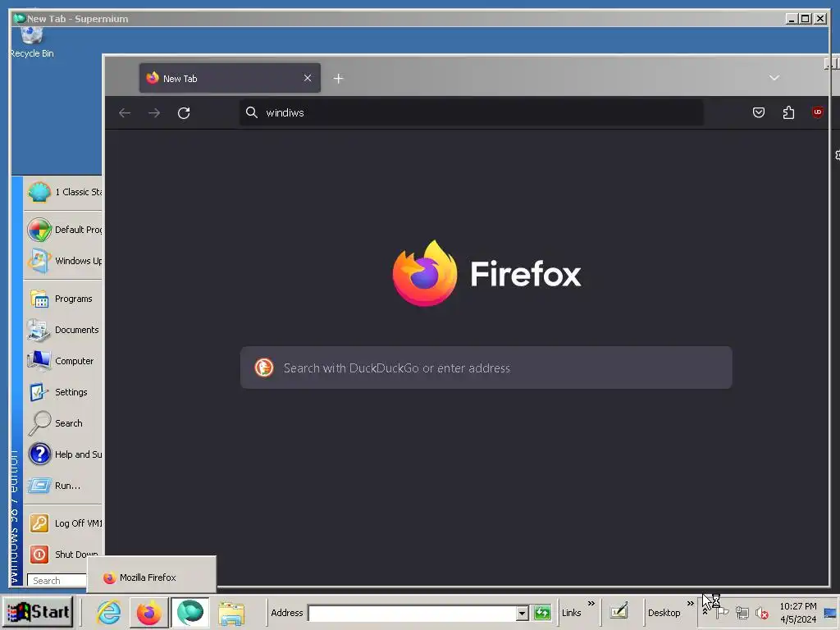The image size is (840, 630).
Task: Click the Supermium taskbar icon
Action: (x=189, y=612)
